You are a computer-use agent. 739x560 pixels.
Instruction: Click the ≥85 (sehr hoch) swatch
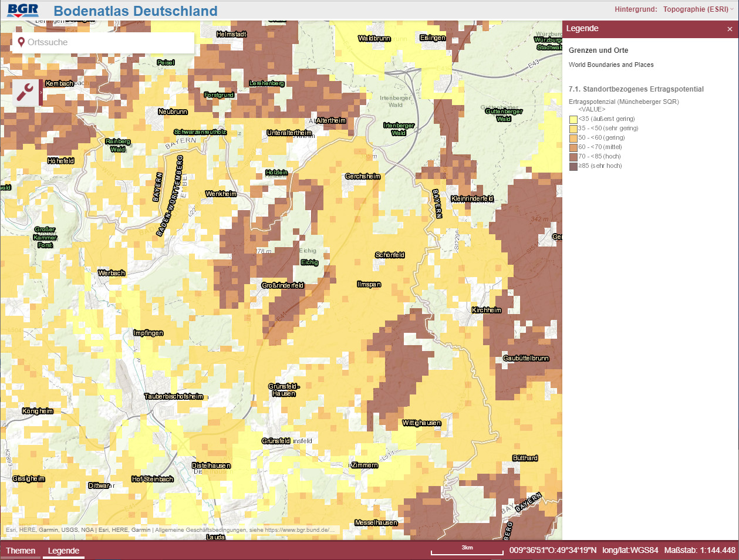573,166
